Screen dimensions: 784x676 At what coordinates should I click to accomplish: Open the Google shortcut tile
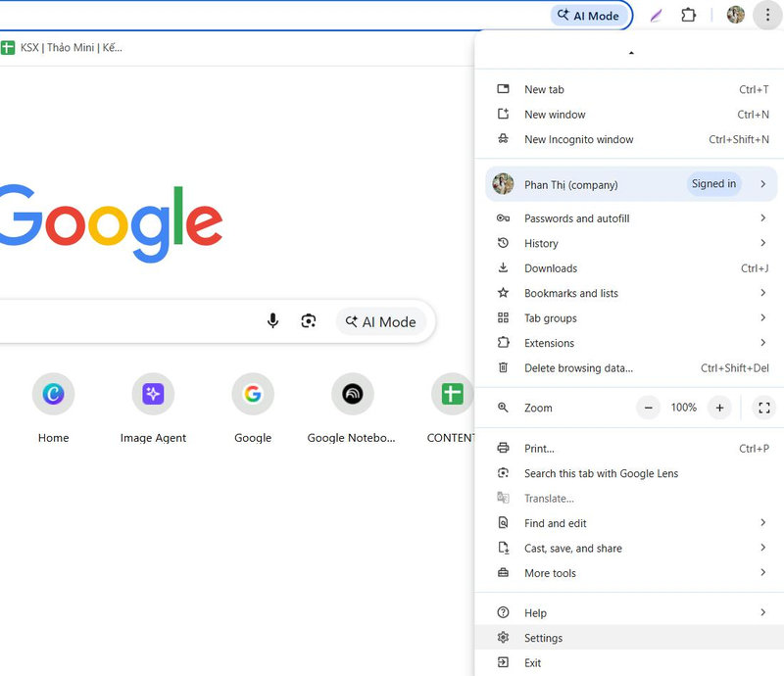pyautogui.click(x=253, y=408)
